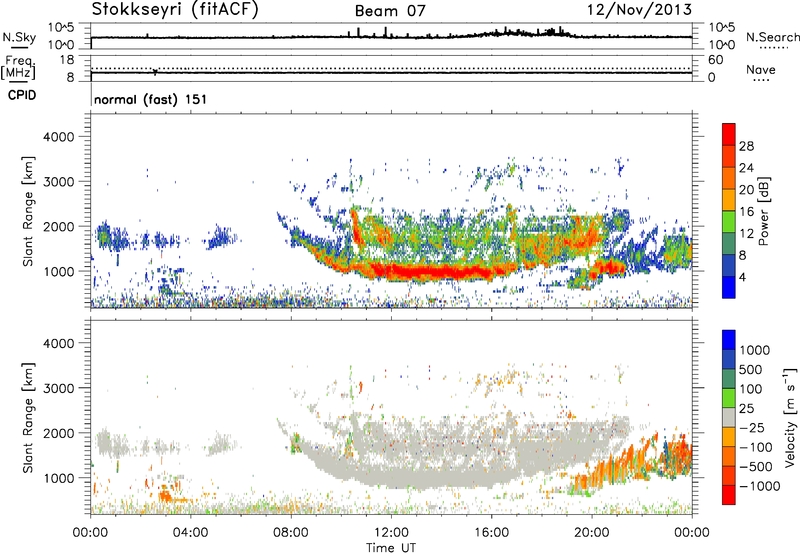This screenshot has height=554, width=800.
Task: Click the '04:00' time axis label
Action: click(191, 533)
